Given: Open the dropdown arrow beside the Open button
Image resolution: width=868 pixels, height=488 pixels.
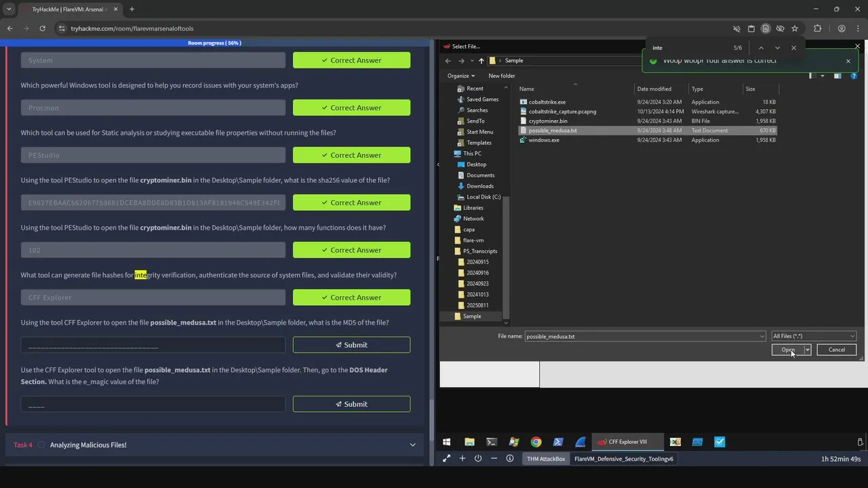Looking at the screenshot, I should coord(807,350).
